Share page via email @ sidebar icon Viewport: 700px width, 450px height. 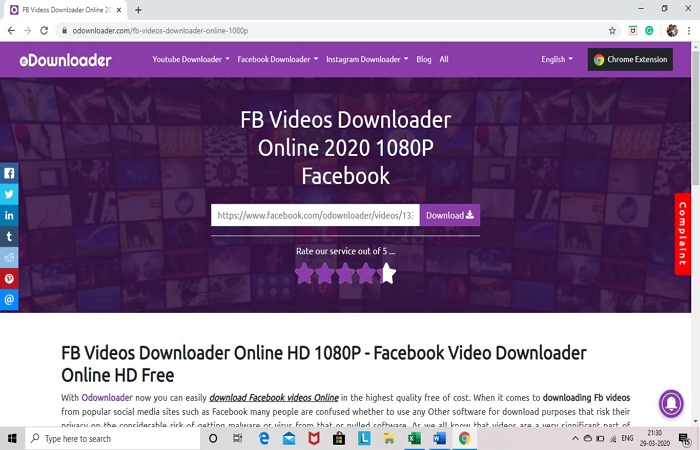(x=9, y=299)
